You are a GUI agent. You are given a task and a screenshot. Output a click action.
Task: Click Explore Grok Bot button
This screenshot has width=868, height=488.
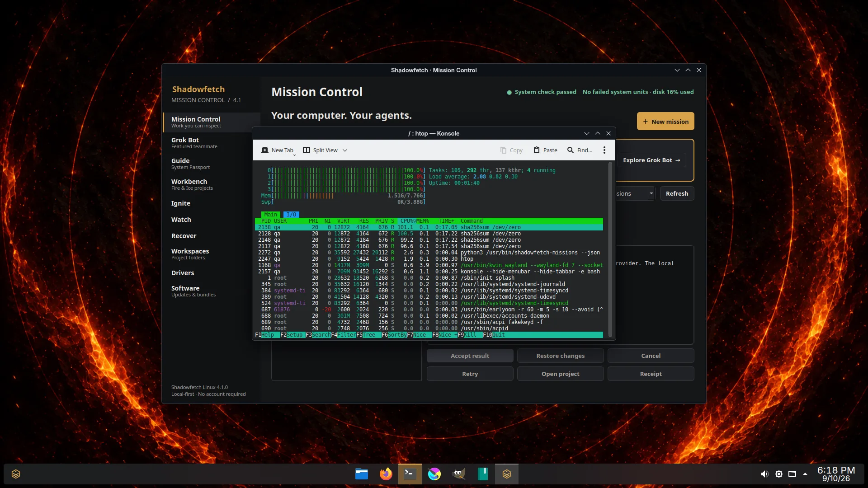pyautogui.click(x=651, y=160)
